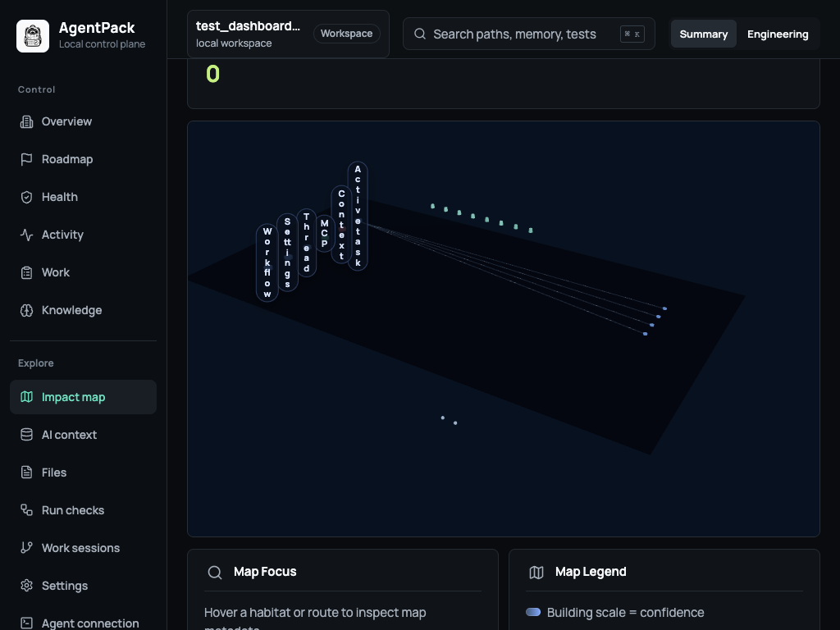
Task: Click the 'local workspace' subtitle
Action: click(x=234, y=43)
